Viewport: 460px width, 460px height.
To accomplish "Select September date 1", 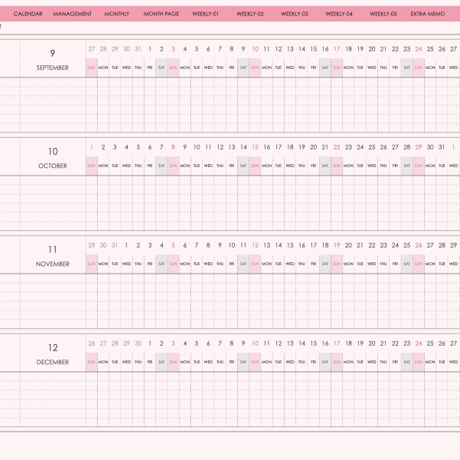I will coord(150,49).
